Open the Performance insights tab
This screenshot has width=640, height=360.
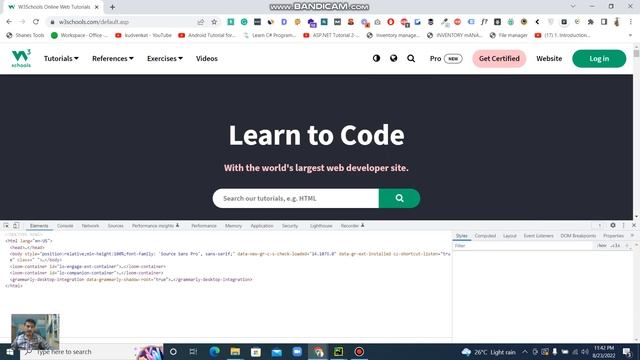click(x=155, y=226)
